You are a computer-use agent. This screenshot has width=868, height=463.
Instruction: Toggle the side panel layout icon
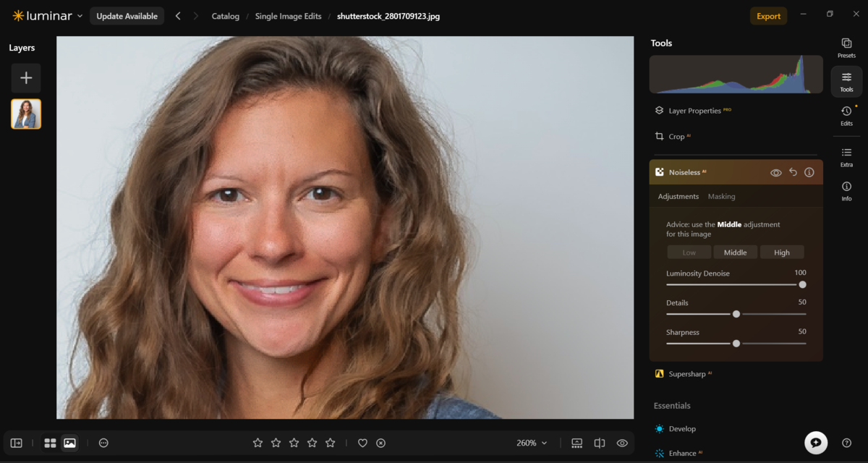tap(17, 443)
